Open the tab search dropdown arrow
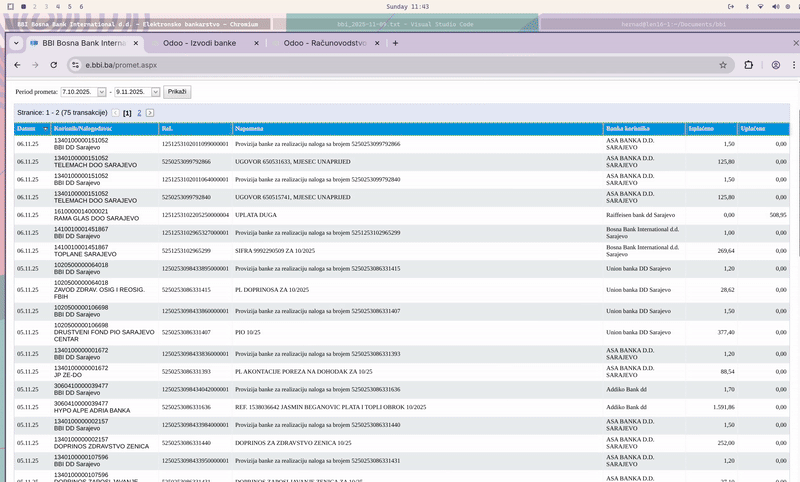The image size is (800, 482). pyautogui.click(x=16, y=44)
